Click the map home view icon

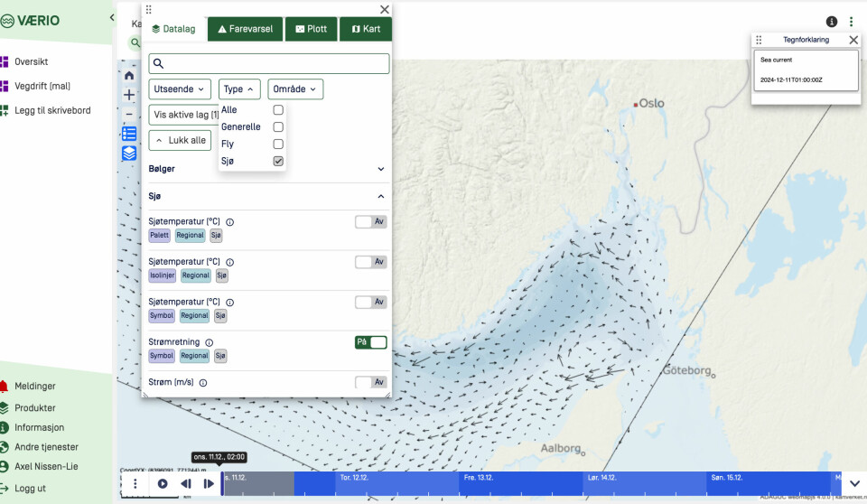[x=129, y=76]
